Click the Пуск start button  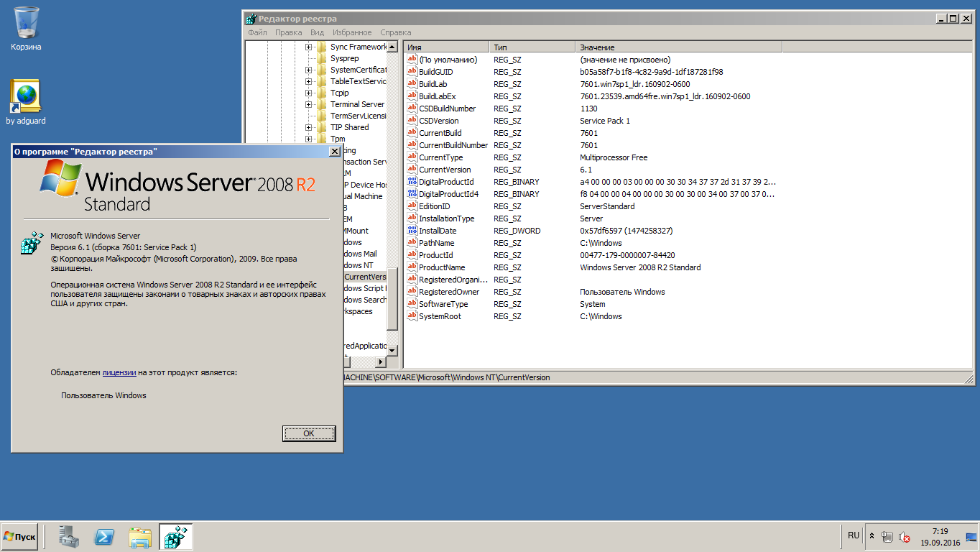[x=19, y=537]
